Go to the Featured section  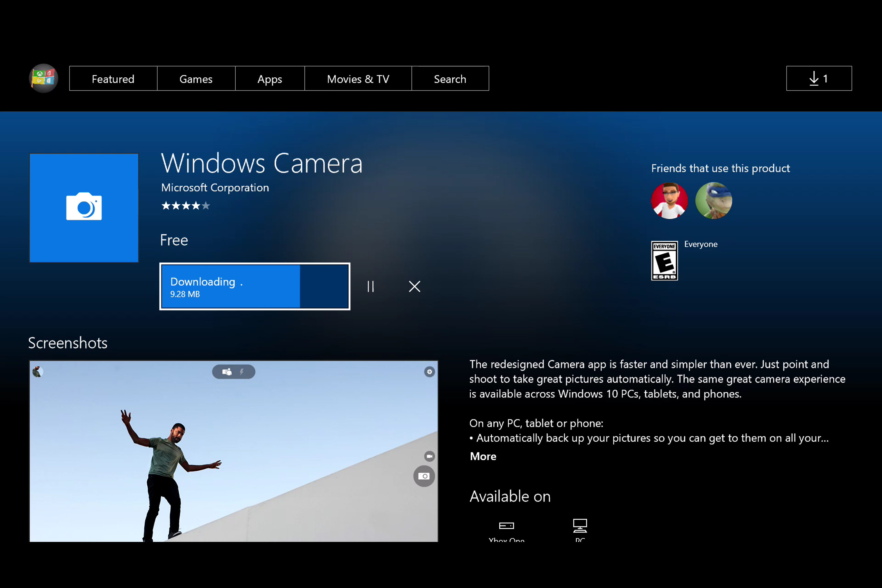click(113, 78)
